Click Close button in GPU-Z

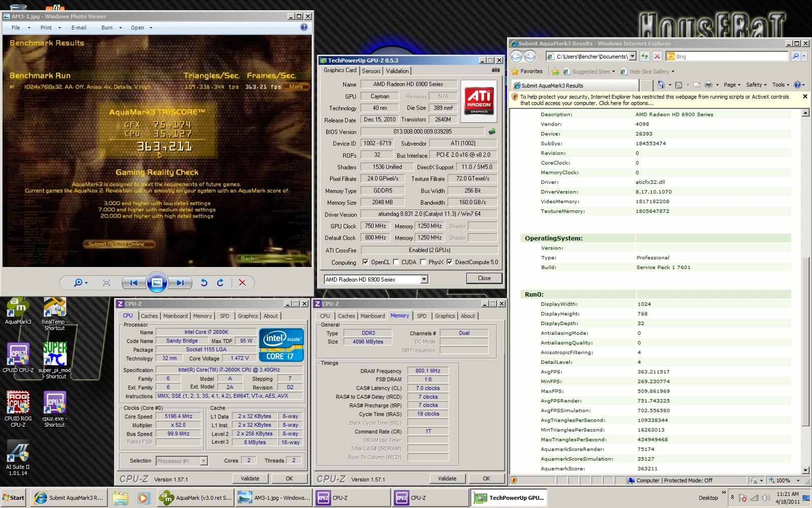pos(484,278)
